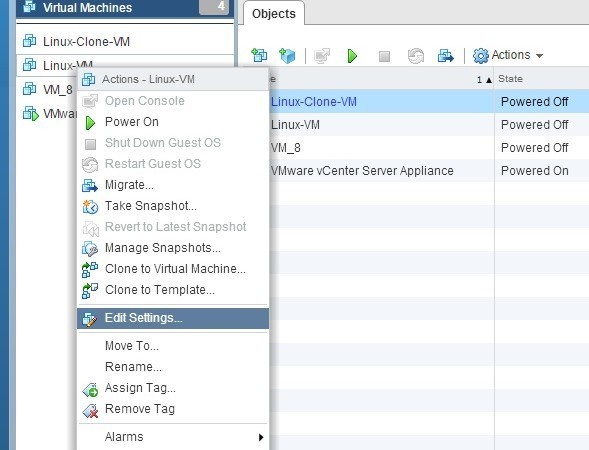
Task: Click the Assign Tag menu icon
Action: [90, 390]
